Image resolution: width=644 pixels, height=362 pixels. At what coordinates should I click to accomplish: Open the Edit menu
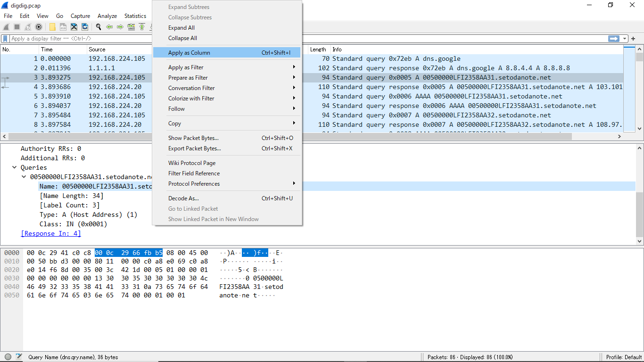(25, 16)
